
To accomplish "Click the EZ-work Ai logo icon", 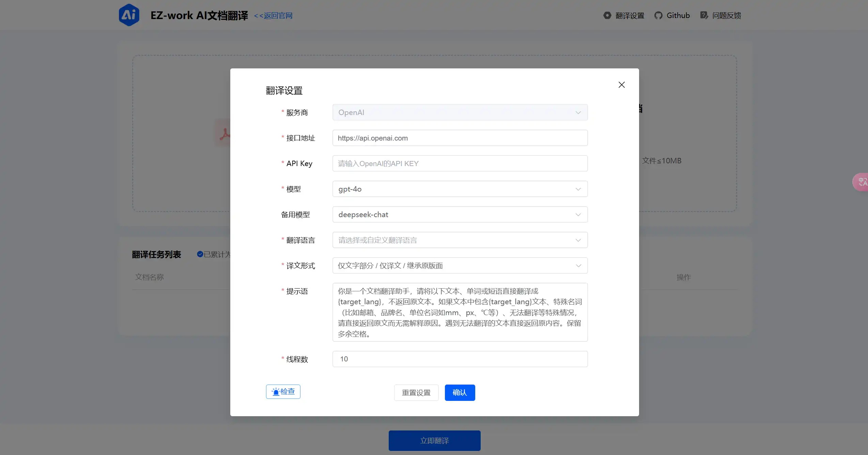I will click(x=129, y=15).
